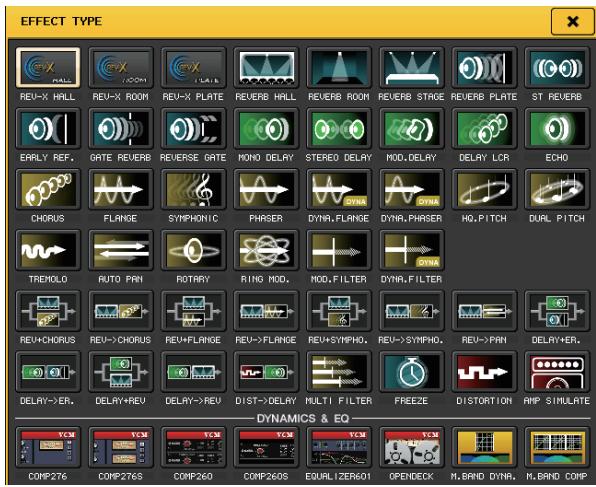596x487 pixels.
Task: Choose the MOD.FILTER effect icon
Action: click(x=339, y=250)
